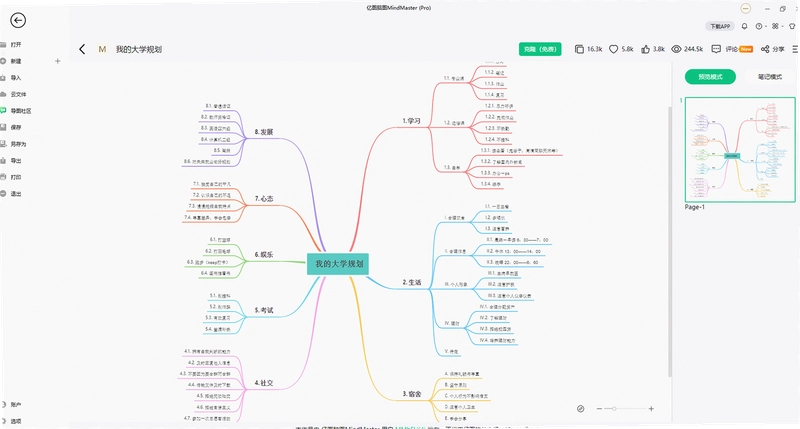This screenshot has width=800, height=429.
Task: Select the 4.社交 branch node
Action: tap(264, 383)
